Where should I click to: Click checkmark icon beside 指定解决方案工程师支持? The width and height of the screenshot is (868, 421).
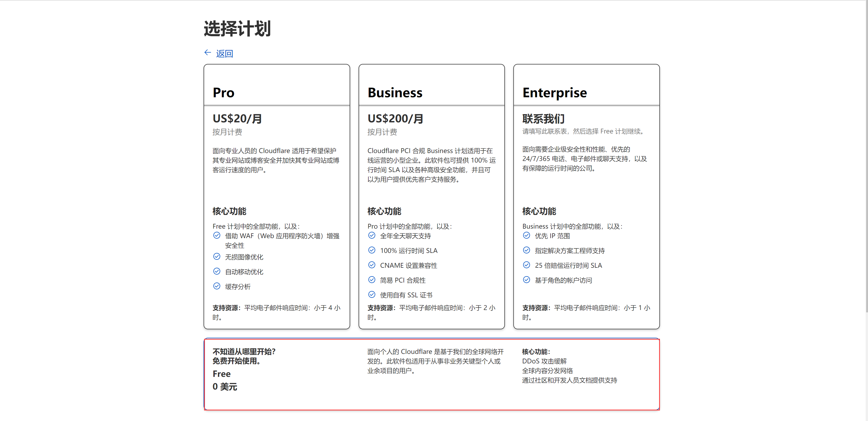(526, 250)
